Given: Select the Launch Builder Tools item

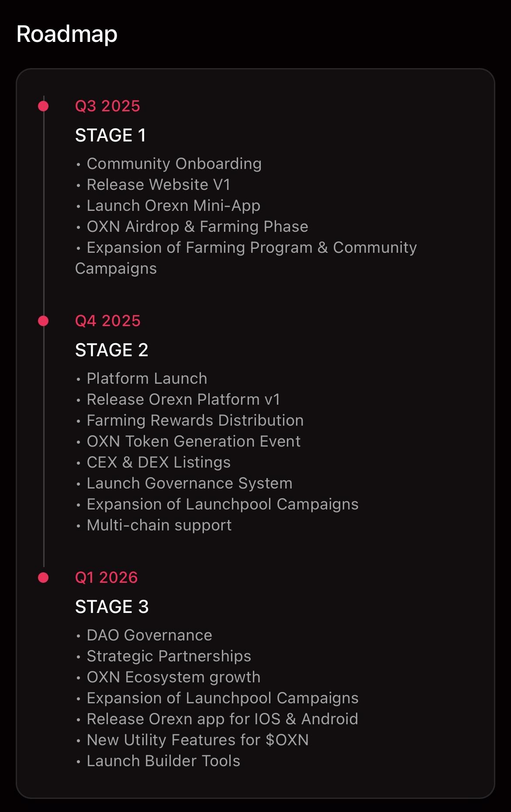Looking at the screenshot, I should point(163,761).
